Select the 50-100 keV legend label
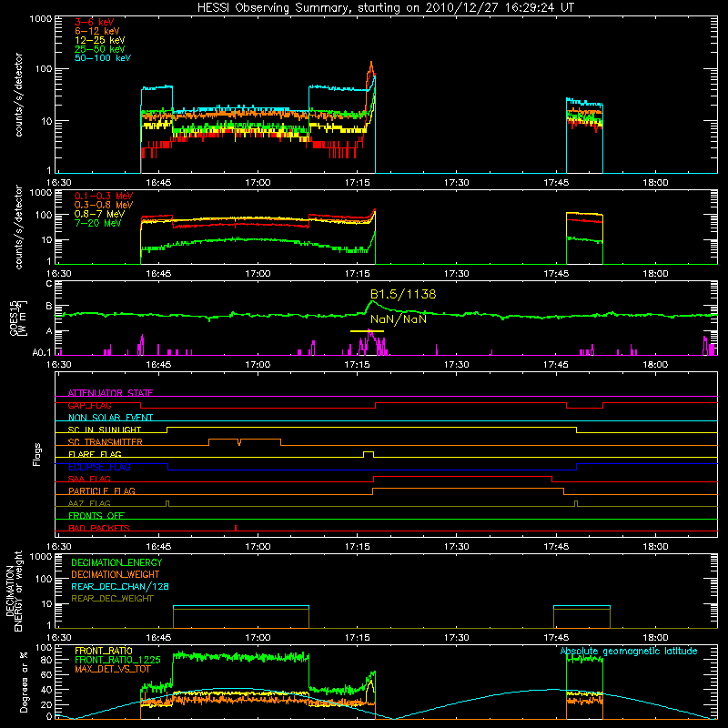 pos(103,58)
